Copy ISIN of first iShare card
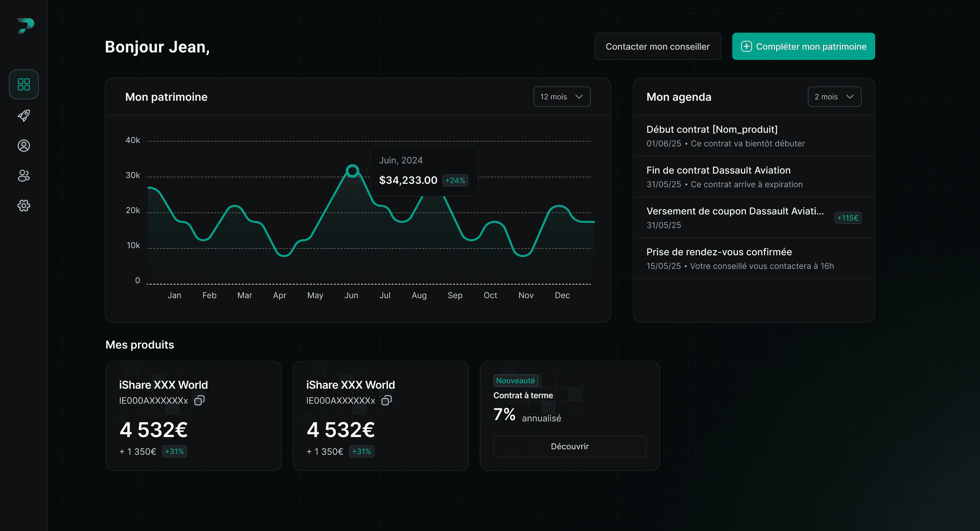The width and height of the screenshot is (980, 531). (x=199, y=400)
